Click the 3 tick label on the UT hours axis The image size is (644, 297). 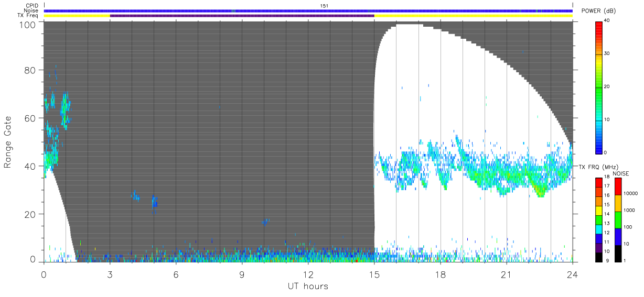110,274
